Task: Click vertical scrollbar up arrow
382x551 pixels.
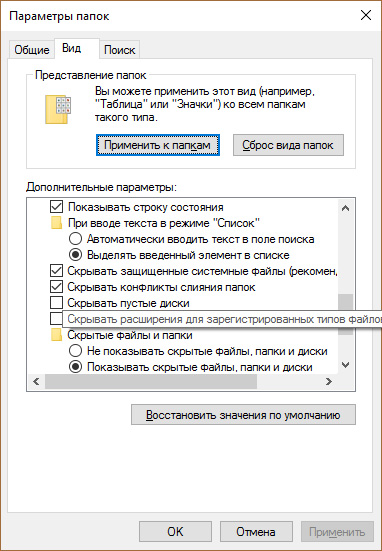Action: (345, 208)
